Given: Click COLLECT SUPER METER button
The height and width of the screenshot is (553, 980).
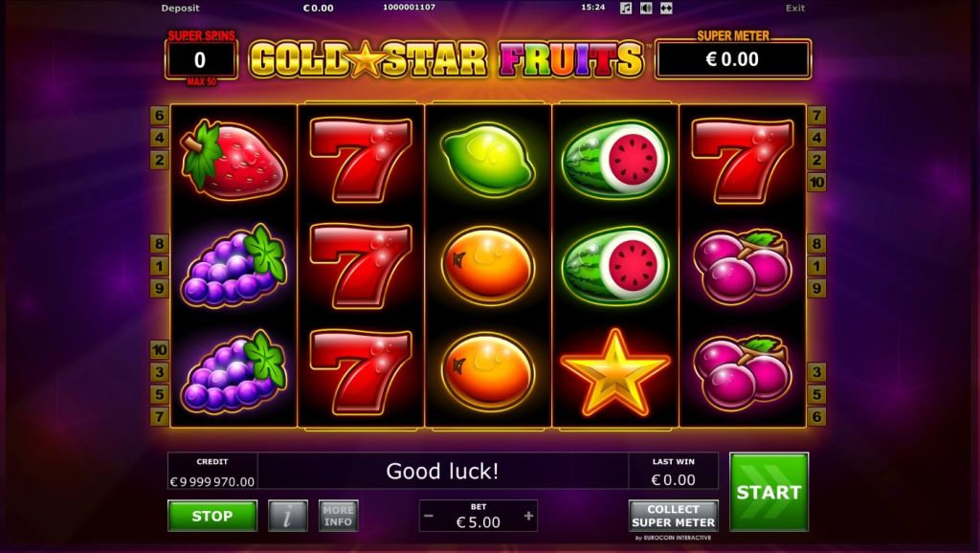Looking at the screenshot, I should coord(673,516).
